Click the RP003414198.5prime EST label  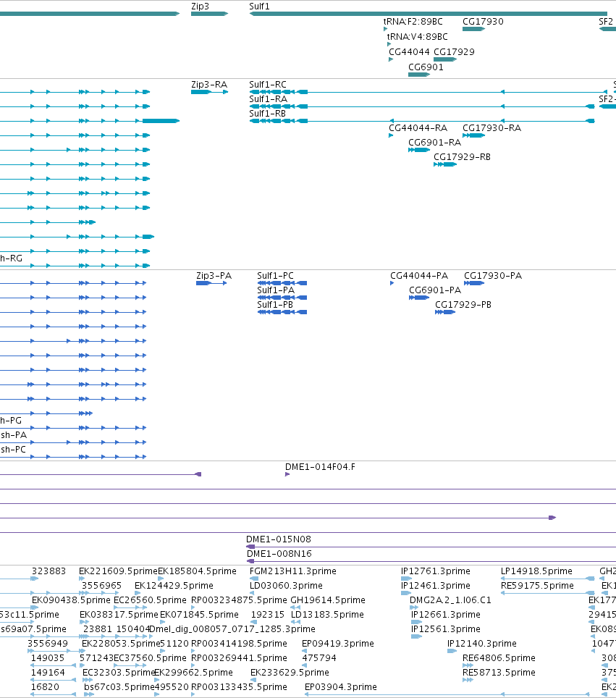tap(239, 643)
